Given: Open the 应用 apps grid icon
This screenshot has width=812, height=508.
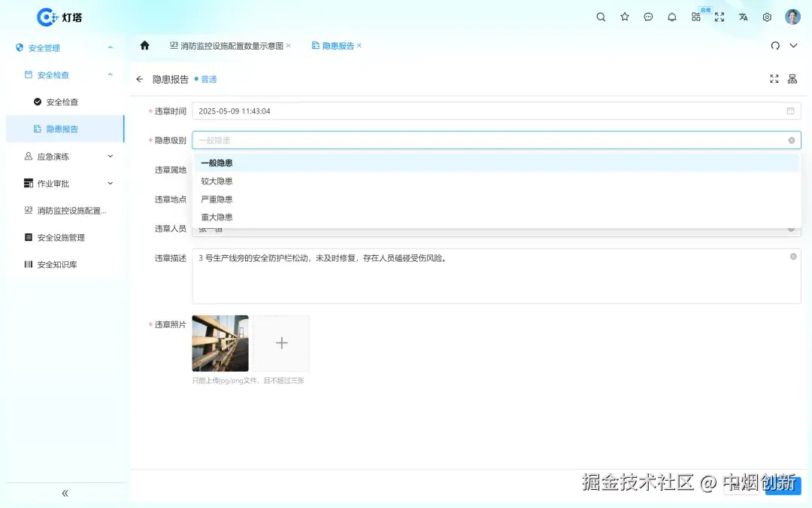Looking at the screenshot, I should point(695,17).
